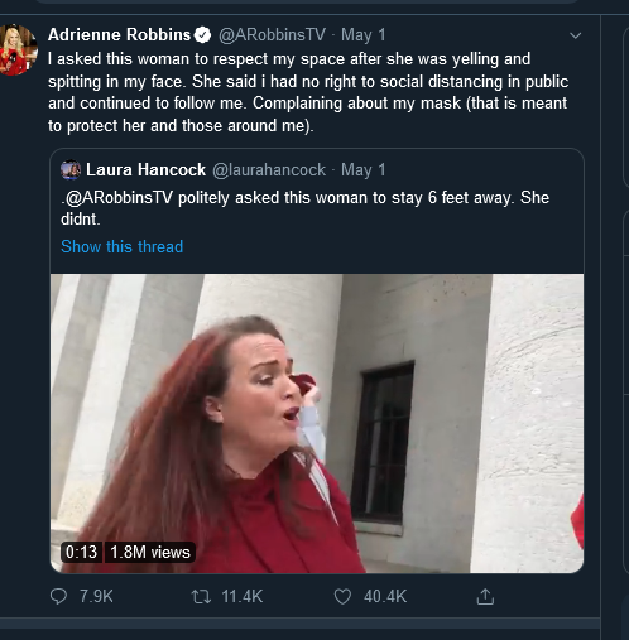Click the May 1 timestamp on quoted tweet
The height and width of the screenshot is (640, 629).
pyautogui.click(x=363, y=170)
